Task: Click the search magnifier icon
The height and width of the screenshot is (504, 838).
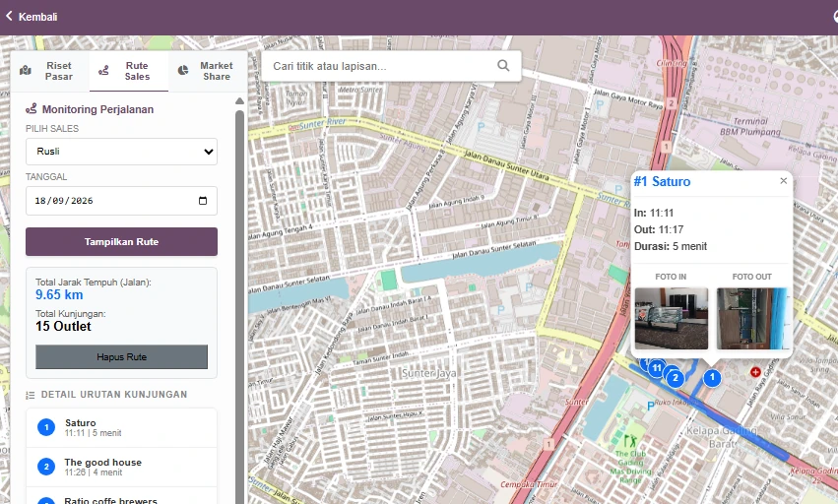Action: tap(503, 66)
